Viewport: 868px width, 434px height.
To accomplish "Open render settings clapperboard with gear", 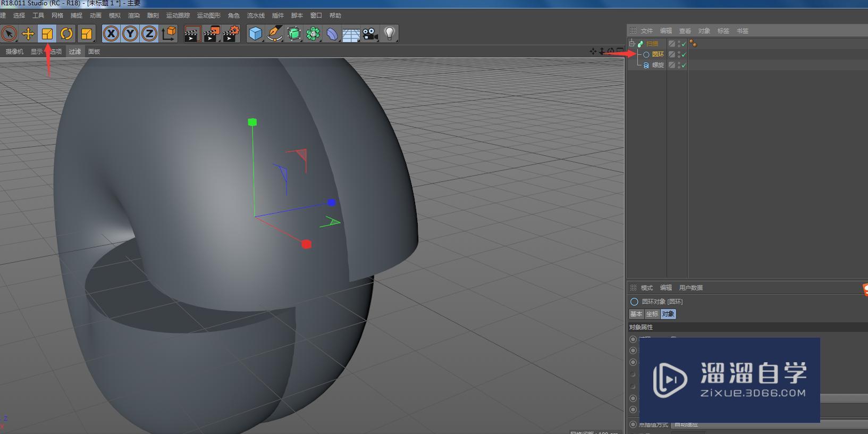I will pyautogui.click(x=231, y=34).
